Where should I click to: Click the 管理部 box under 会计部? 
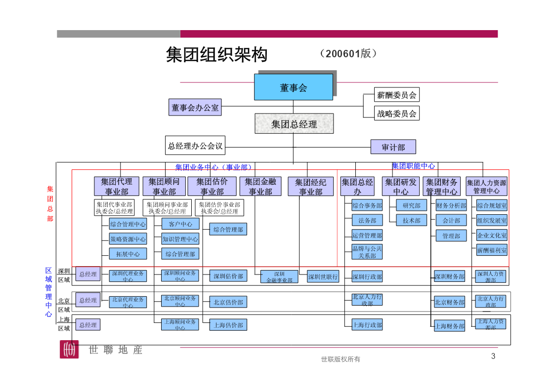[x=451, y=236]
